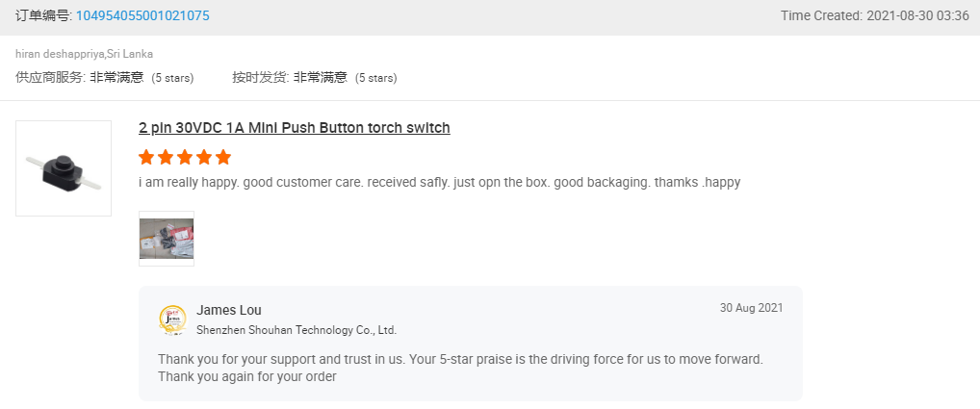
Task: Click reviewer name hiran deshappriya, Sri Lanka
Action: tap(85, 54)
